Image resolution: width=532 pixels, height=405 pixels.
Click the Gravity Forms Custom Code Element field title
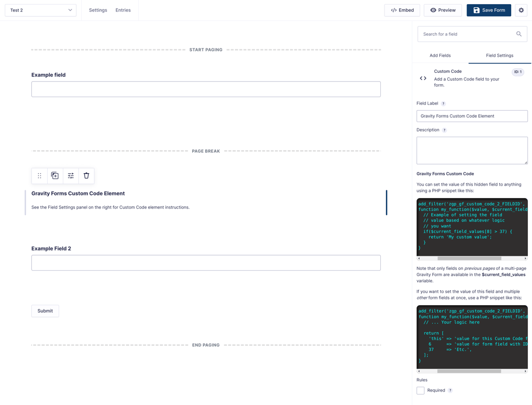click(78, 193)
